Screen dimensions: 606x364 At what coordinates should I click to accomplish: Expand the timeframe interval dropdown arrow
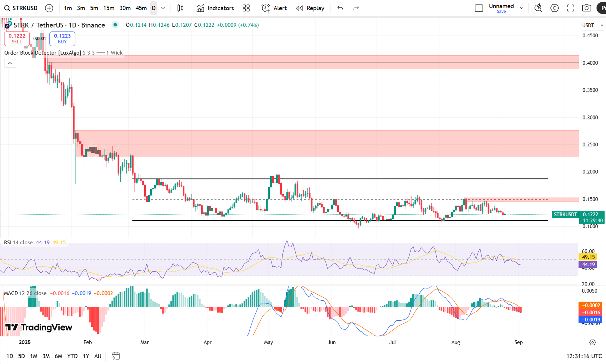click(163, 8)
